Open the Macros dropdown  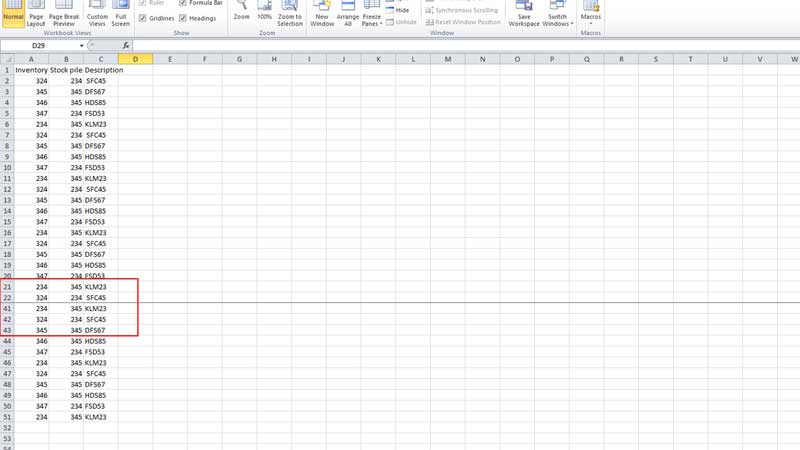590,13
